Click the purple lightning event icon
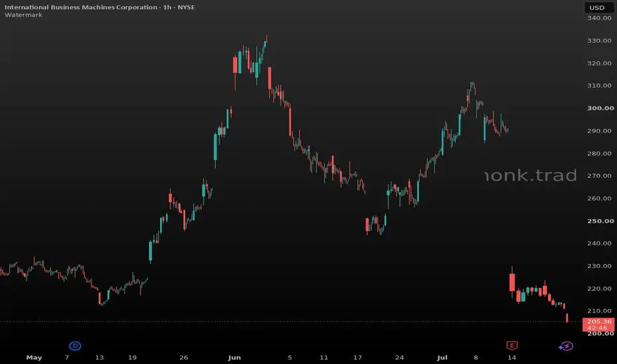The width and height of the screenshot is (617, 364). click(x=566, y=346)
